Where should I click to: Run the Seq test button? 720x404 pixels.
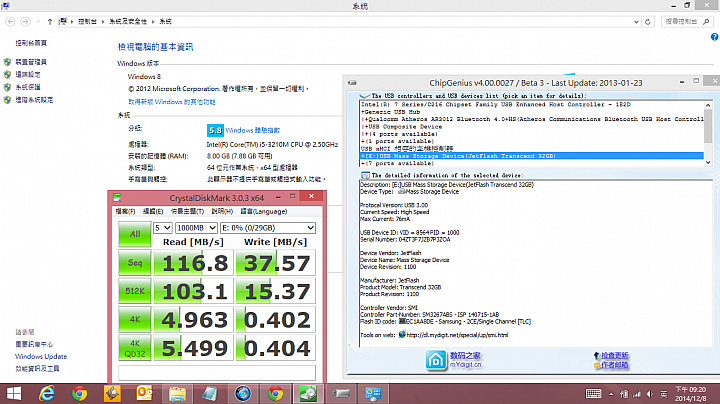[x=135, y=263]
